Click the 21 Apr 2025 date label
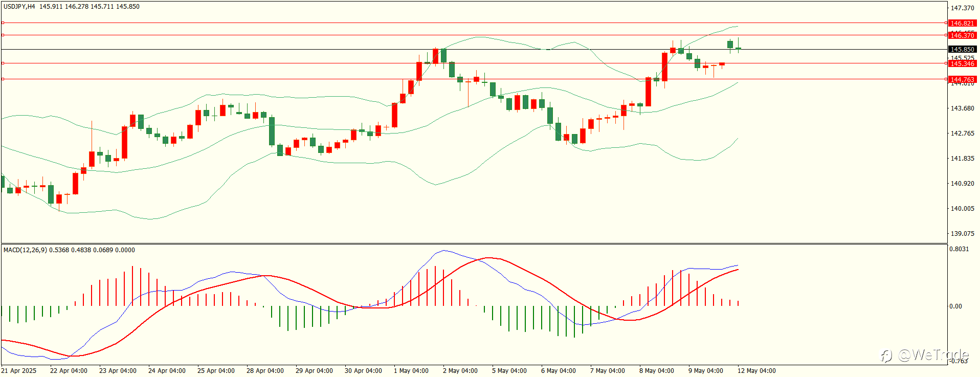This screenshot has height=377, width=980. [19, 371]
